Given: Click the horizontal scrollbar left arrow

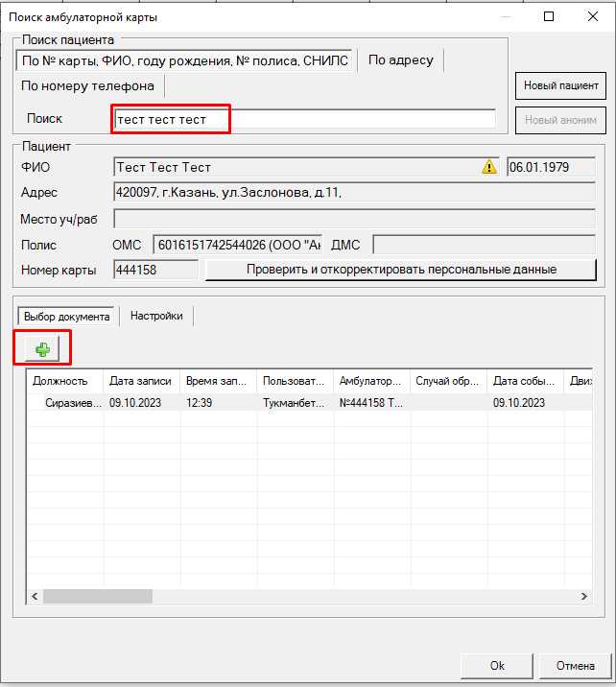Looking at the screenshot, I should click(34, 596).
